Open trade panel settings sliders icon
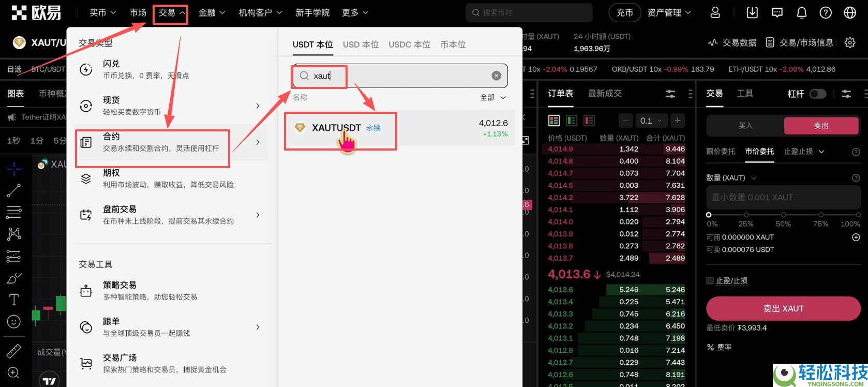This screenshot has height=387, width=868. (x=846, y=94)
